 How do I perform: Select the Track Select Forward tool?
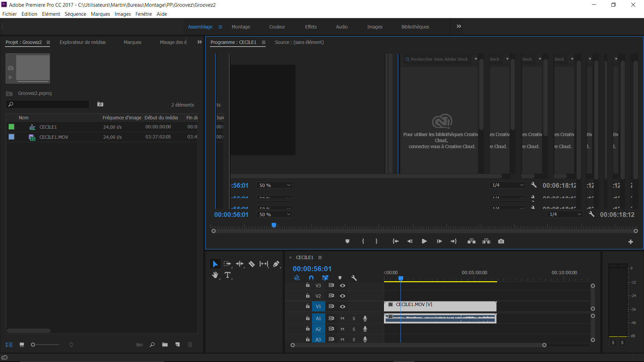(227, 264)
